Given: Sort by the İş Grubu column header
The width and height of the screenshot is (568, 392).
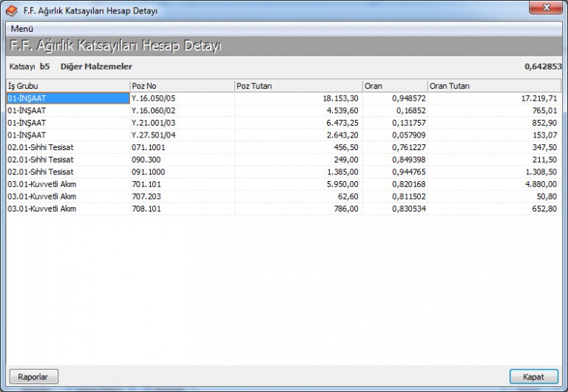Looking at the screenshot, I should pyautogui.click(x=67, y=86).
